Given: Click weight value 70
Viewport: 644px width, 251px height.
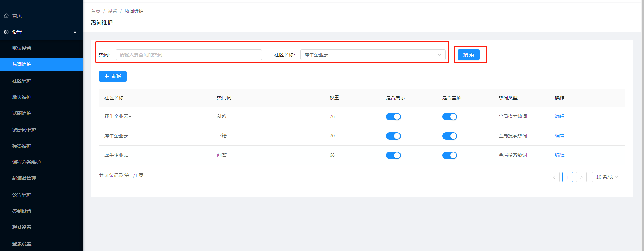Looking at the screenshot, I should [332, 136].
